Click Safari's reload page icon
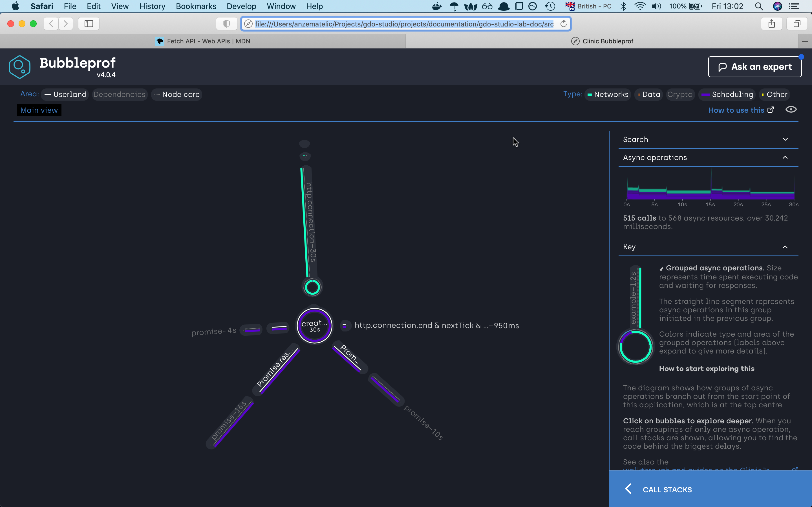 tap(563, 24)
